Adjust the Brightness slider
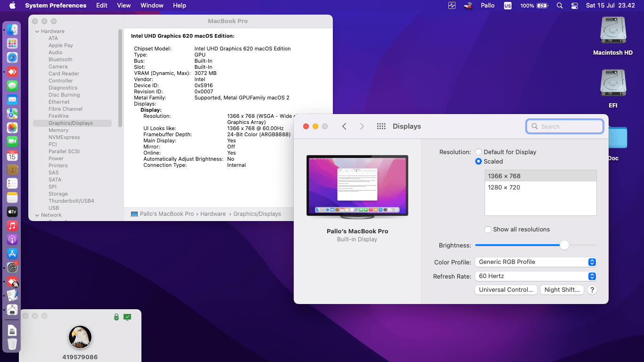The height and width of the screenshot is (362, 644). [564, 245]
